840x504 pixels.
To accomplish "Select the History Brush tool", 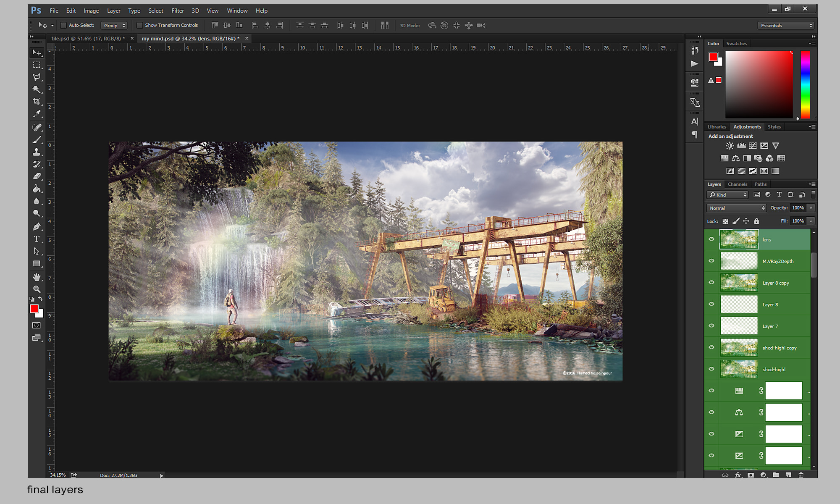I will pos(37,164).
